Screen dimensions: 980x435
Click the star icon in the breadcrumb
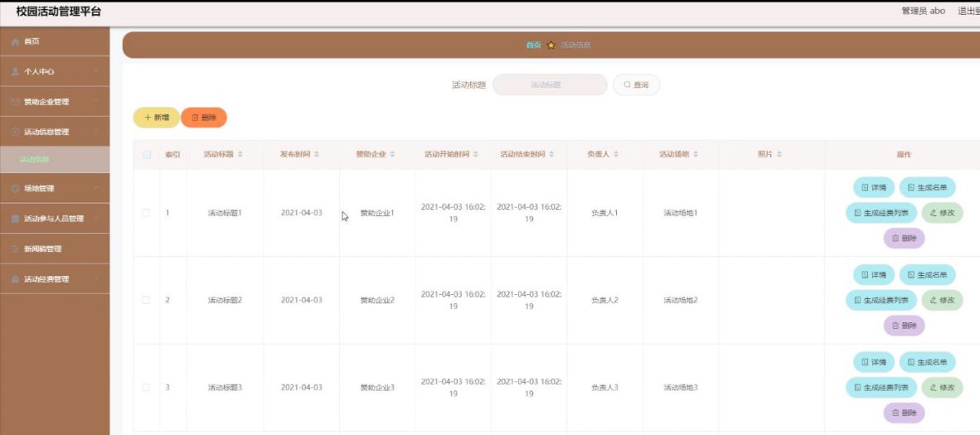(x=551, y=45)
